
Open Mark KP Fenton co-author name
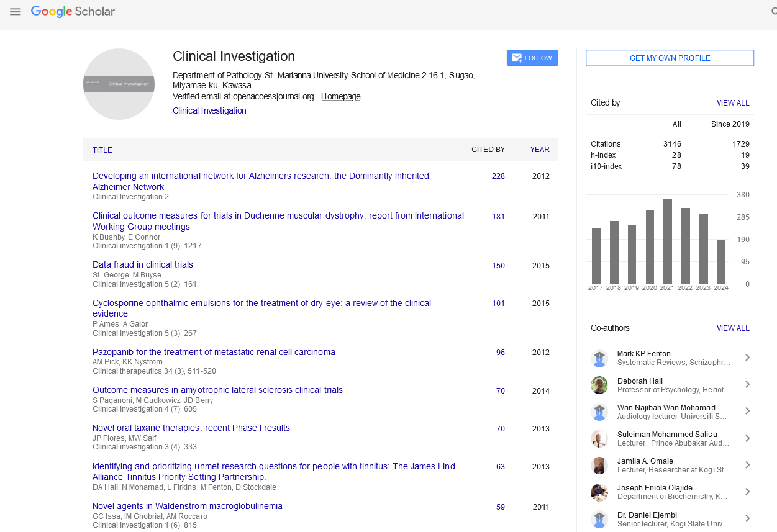643,354
